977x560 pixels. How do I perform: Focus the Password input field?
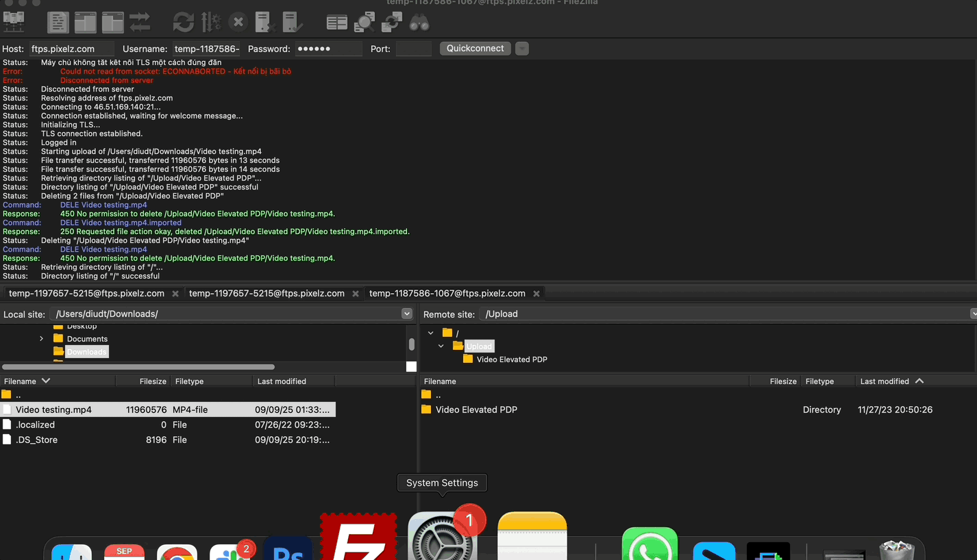coord(328,49)
